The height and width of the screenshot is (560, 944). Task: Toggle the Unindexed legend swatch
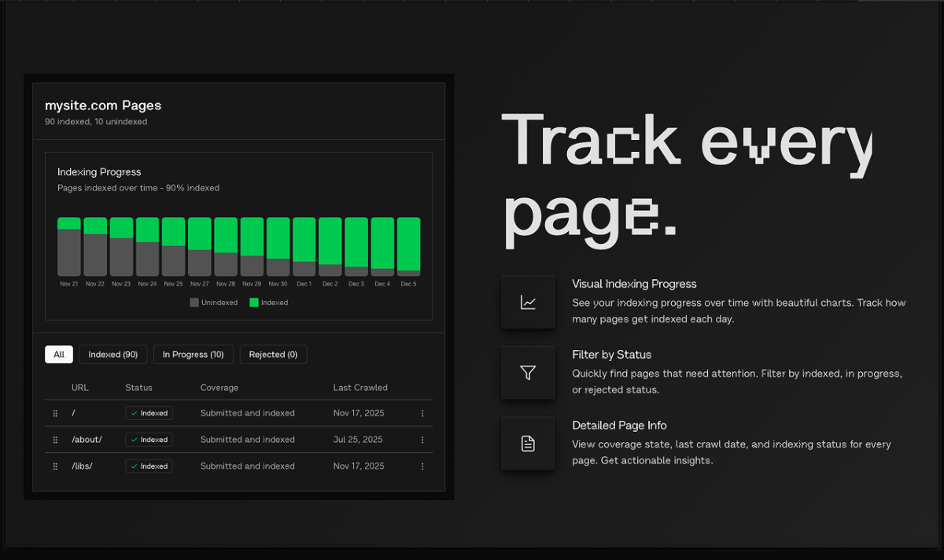tap(194, 303)
